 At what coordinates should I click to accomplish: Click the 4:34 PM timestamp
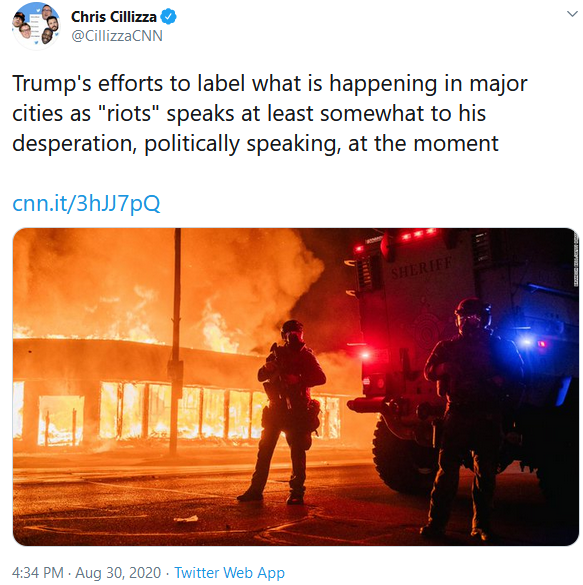pos(38,572)
